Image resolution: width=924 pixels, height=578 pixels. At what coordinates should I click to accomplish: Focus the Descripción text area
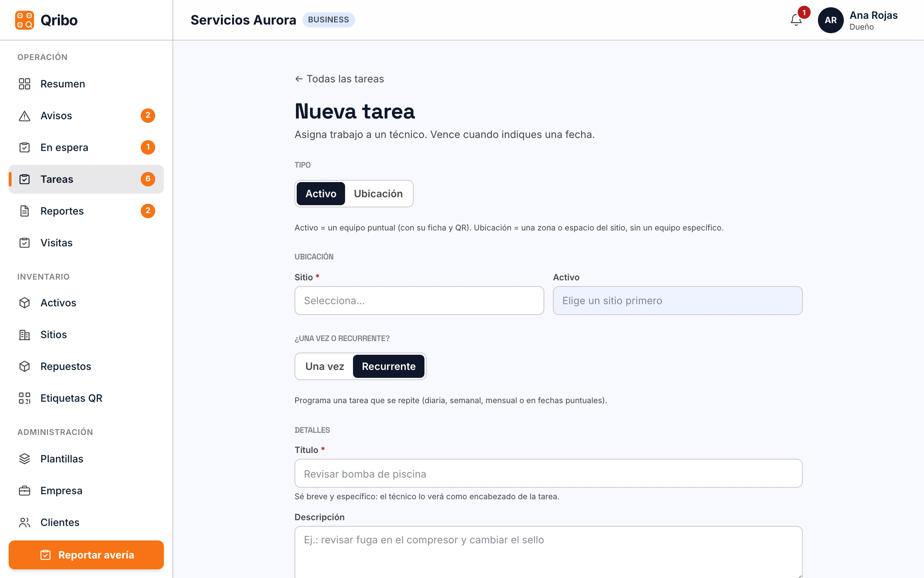(548, 552)
